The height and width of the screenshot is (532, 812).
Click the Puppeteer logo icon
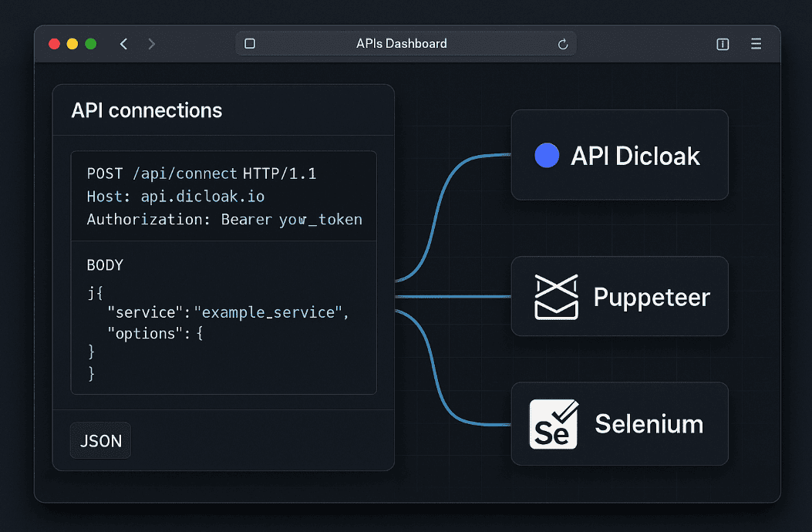point(556,297)
